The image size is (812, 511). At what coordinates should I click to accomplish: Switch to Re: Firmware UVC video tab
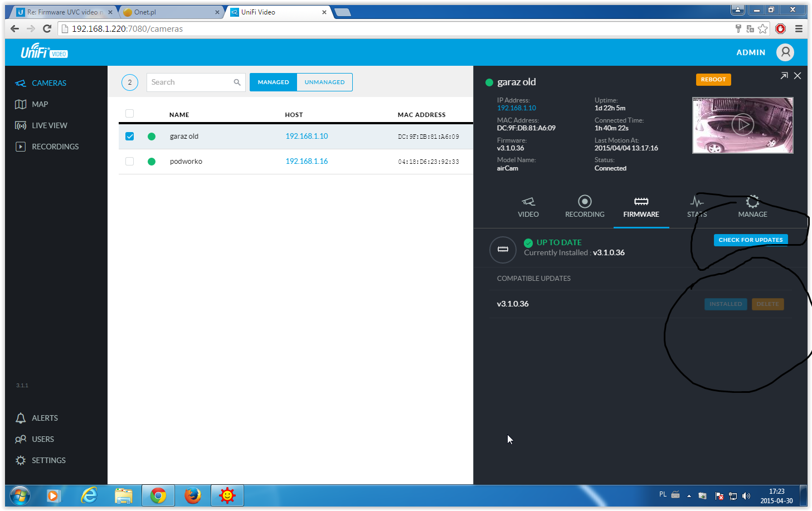tap(64, 12)
